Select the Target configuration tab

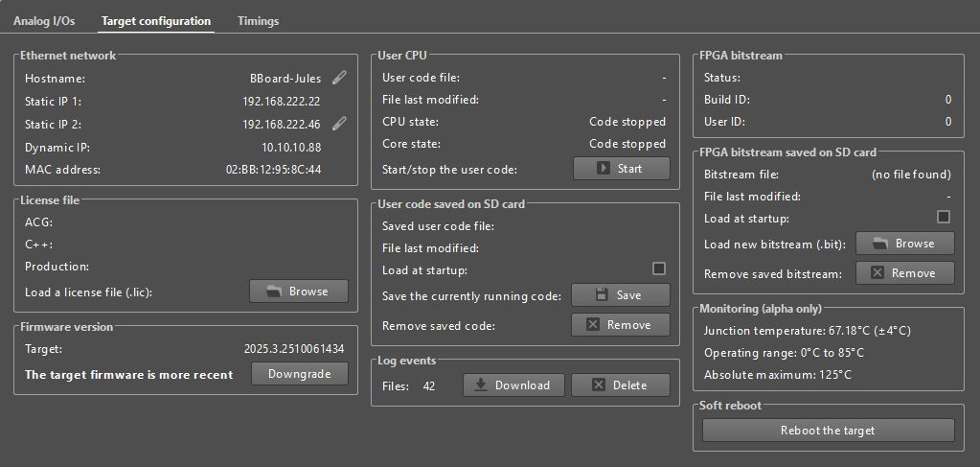click(x=156, y=20)
